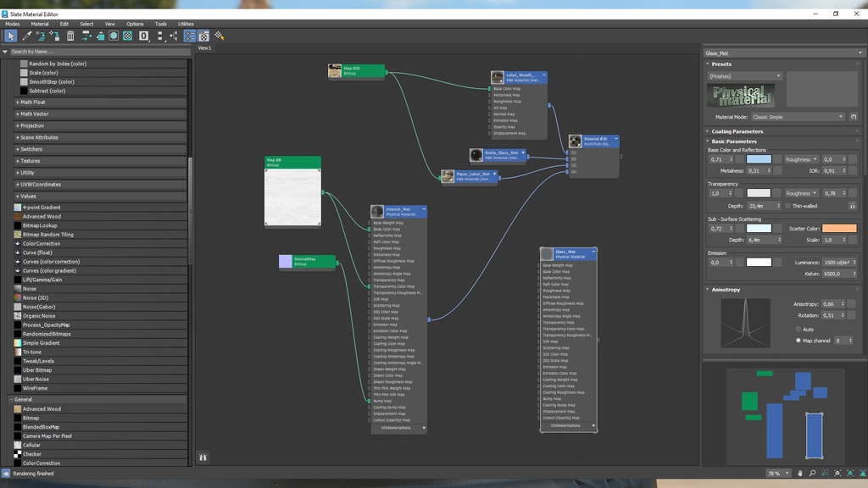The image size is (868, 488).
Task: Select the Auto radio button
Action: [798, 329]
